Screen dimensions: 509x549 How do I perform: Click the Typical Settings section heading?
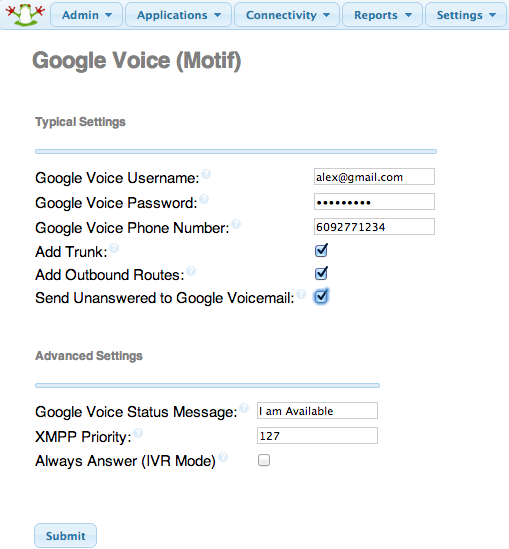tap(80, 122)
